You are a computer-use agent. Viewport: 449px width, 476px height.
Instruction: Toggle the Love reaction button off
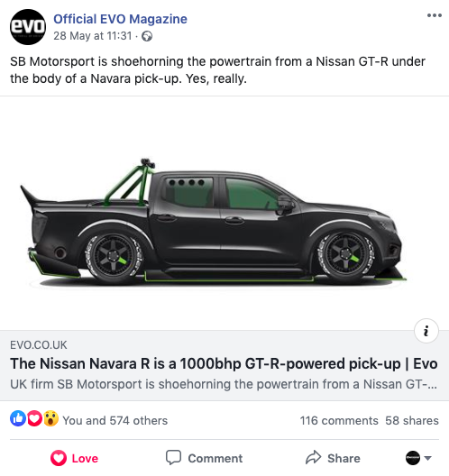click(x=74, y=458)
